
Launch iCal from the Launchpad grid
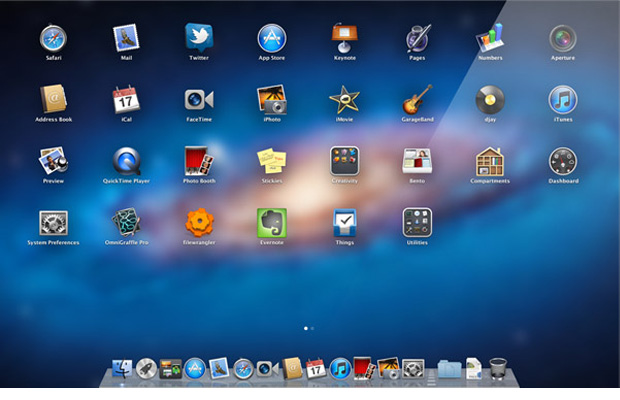click(x=126, y=99)
